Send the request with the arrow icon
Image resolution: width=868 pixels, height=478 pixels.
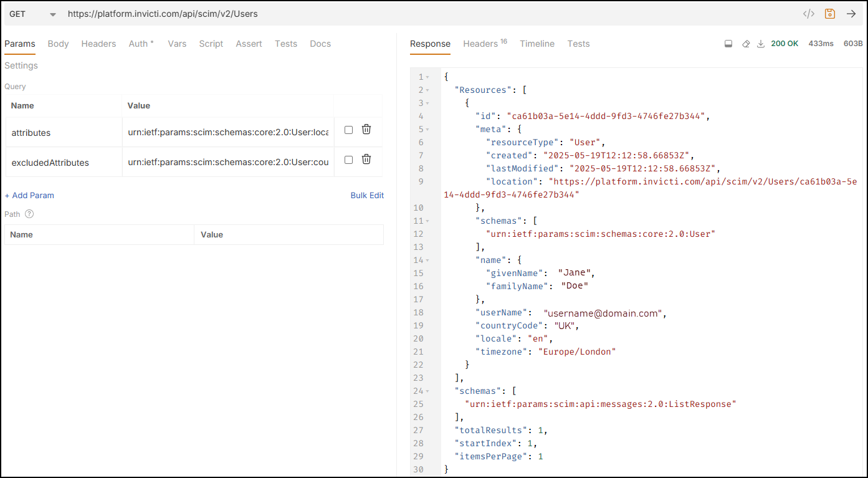click(x=852, y=13)
